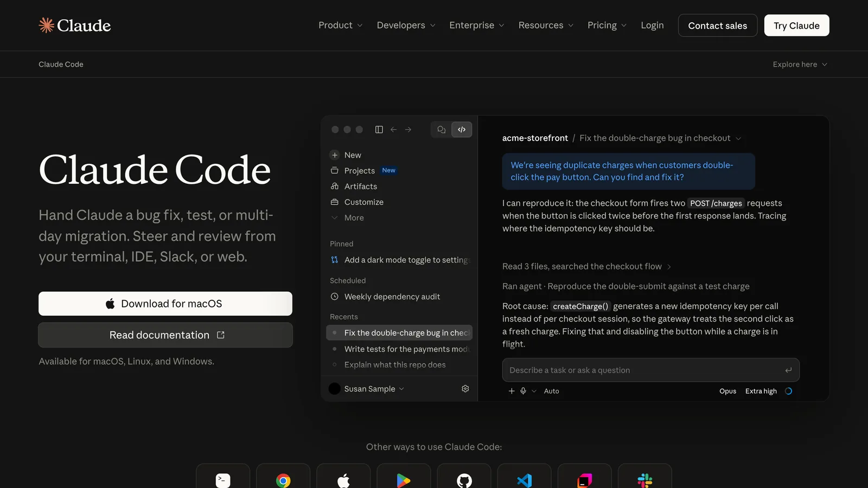Click the plus icon below task input
The image size is (868, 488).
pyautogui.click(x=512, y=391)
